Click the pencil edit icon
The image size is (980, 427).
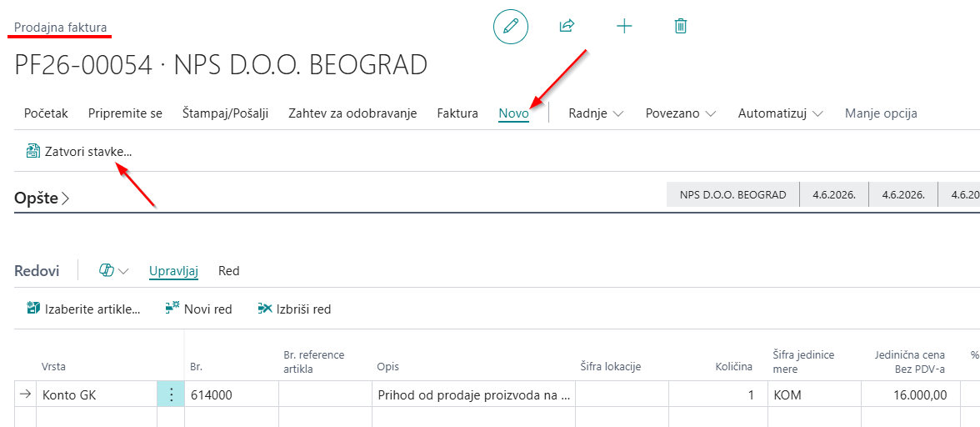coord(511,26)
